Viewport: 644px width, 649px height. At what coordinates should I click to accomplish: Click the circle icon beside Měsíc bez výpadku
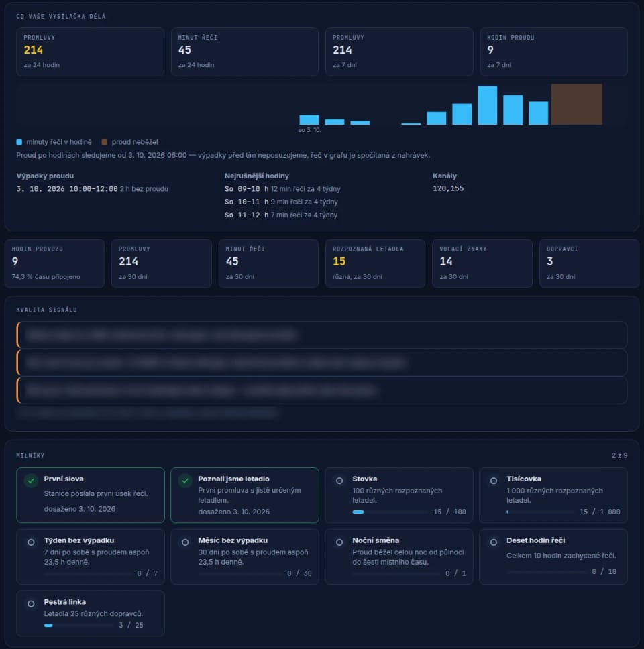(x=185, y=542)
